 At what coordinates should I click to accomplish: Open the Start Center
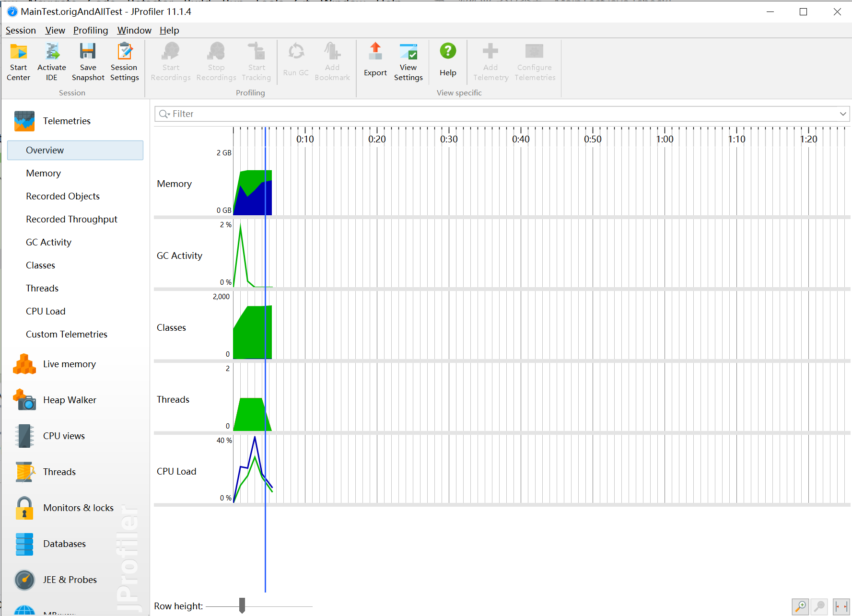19,62
